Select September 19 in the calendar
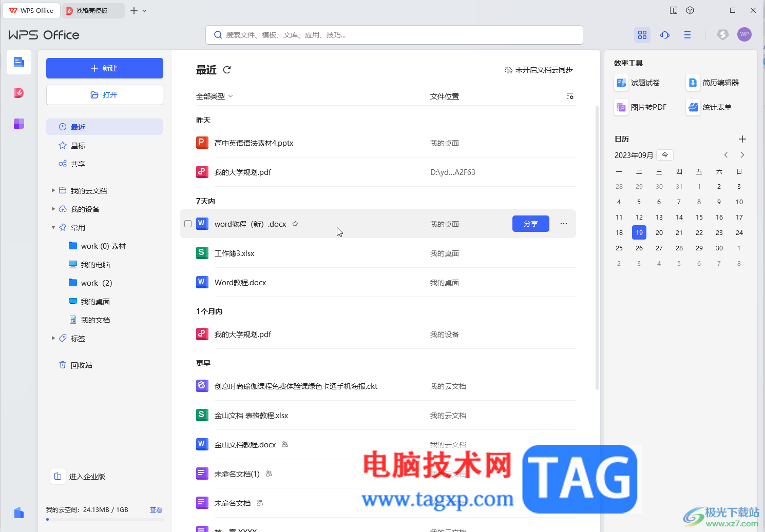Image resolution: width=765 pixels, height=532 pixels. [x=639, y=232]
